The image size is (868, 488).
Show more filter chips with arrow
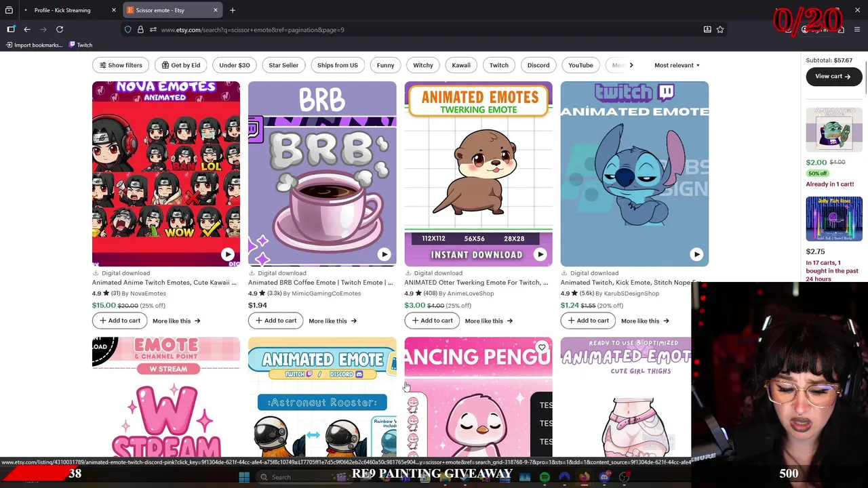point(631,65)
